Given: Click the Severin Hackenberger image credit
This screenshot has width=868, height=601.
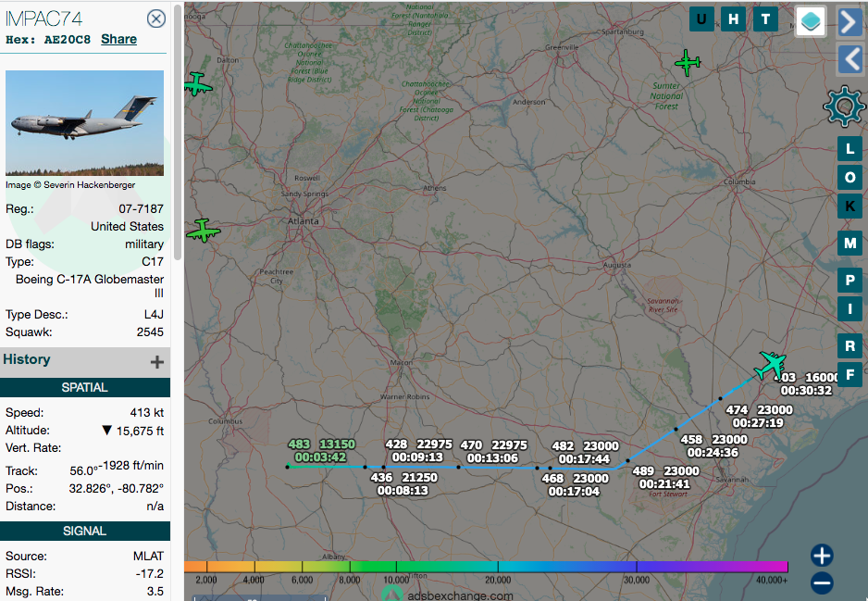Looking at the screenshot, I should pos(70,185).
